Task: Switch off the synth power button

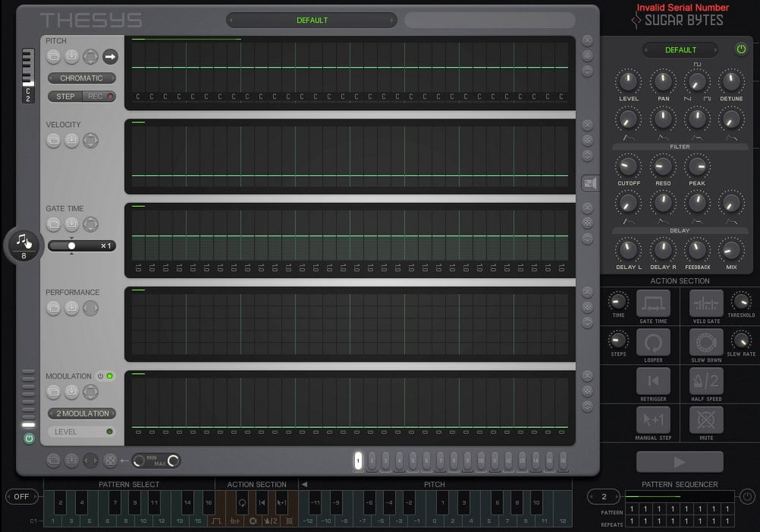Action: point(740,49)
